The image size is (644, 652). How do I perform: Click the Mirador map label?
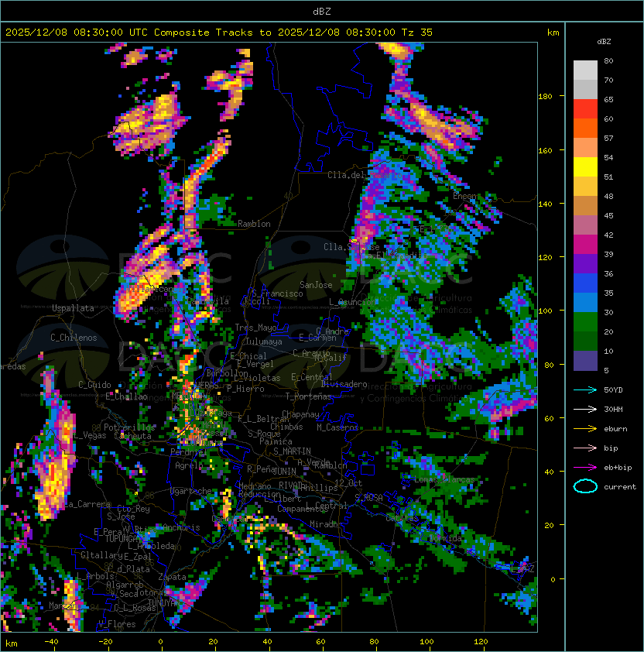327,524
